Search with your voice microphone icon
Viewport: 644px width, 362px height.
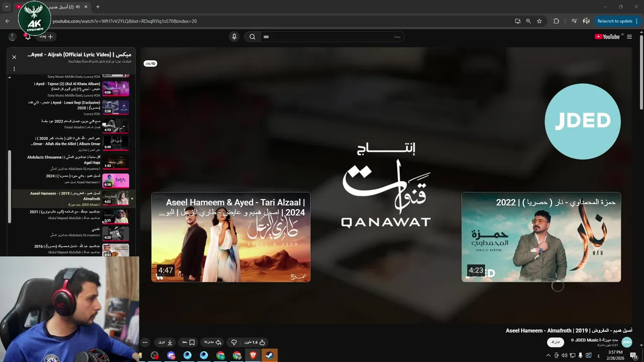tap(234, 37)
